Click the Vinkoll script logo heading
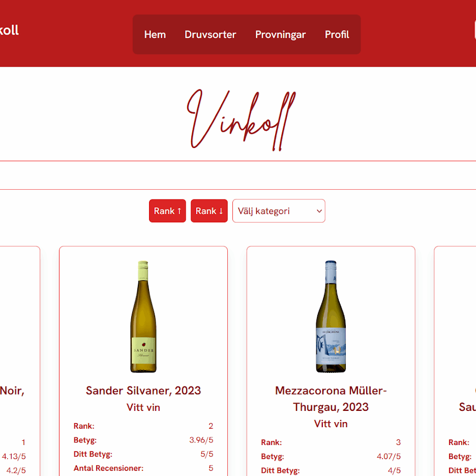476x476 pixels. 241,120
